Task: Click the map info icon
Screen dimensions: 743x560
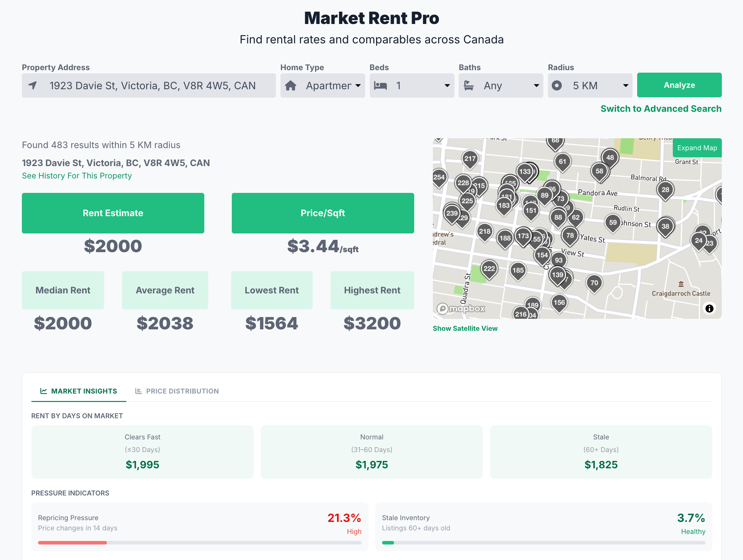Action: coord(709,309)
